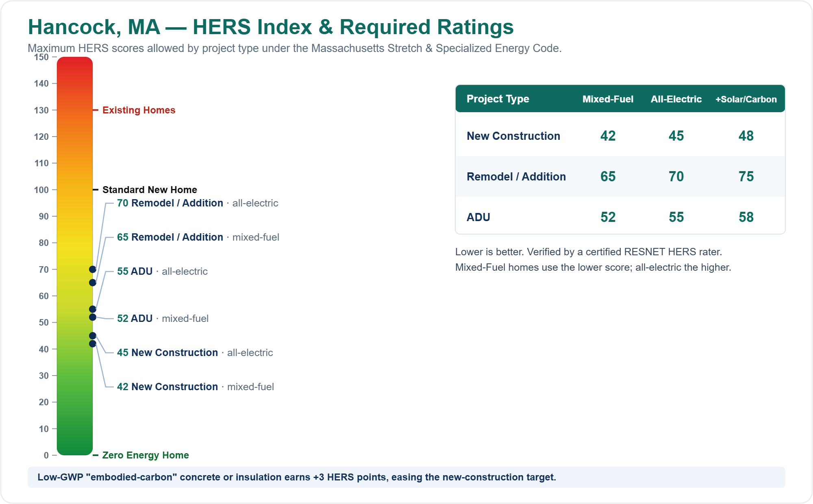Select the 'New Construction' table row label
Screen dimensions: 813x504
[513, 136]
